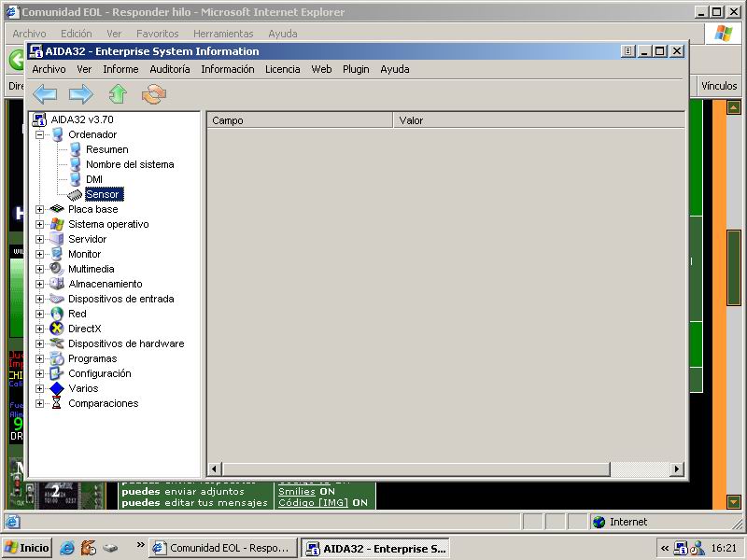Open the Smilies link in browser page
Image resolution: width=747 pixels, height=560 pixels.
pos(297,492)
